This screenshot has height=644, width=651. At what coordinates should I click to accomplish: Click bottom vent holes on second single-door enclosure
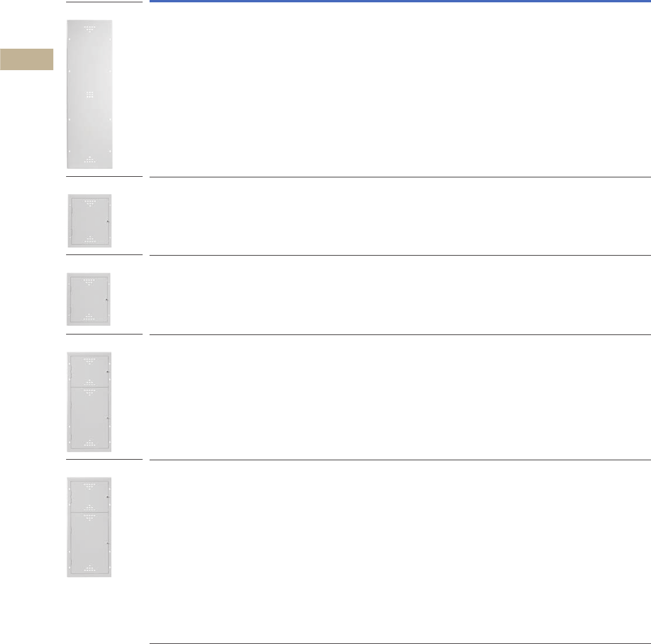pyautogui.click(x=89, y=317)
